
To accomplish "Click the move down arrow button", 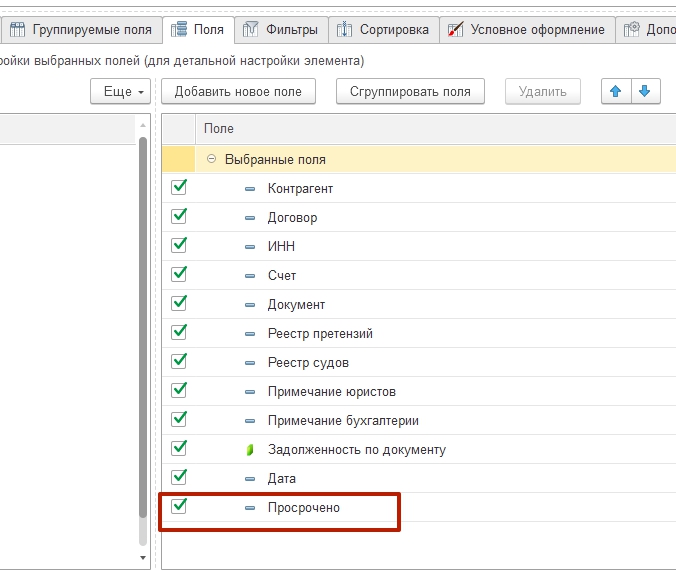I will (x=644, y=91).
